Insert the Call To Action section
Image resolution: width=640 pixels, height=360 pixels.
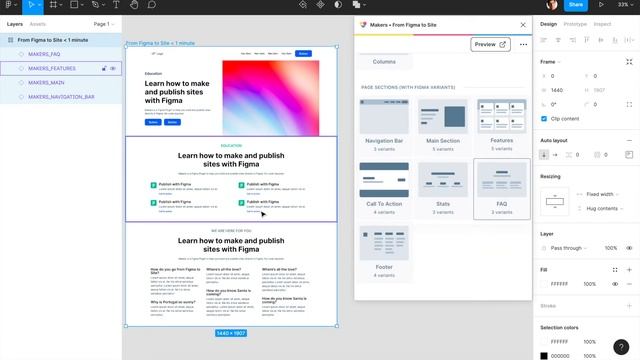point(384,189)
